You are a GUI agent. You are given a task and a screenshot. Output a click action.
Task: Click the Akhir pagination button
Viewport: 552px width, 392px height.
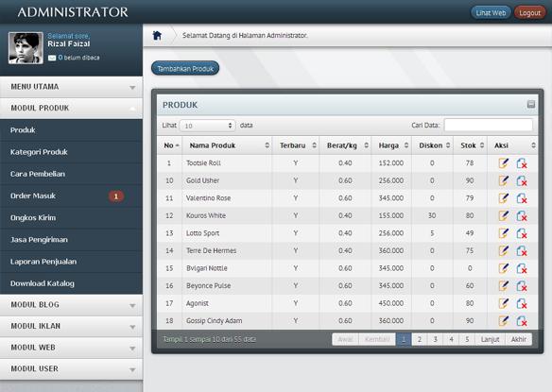pyautogui.click(x=519, y=339)
